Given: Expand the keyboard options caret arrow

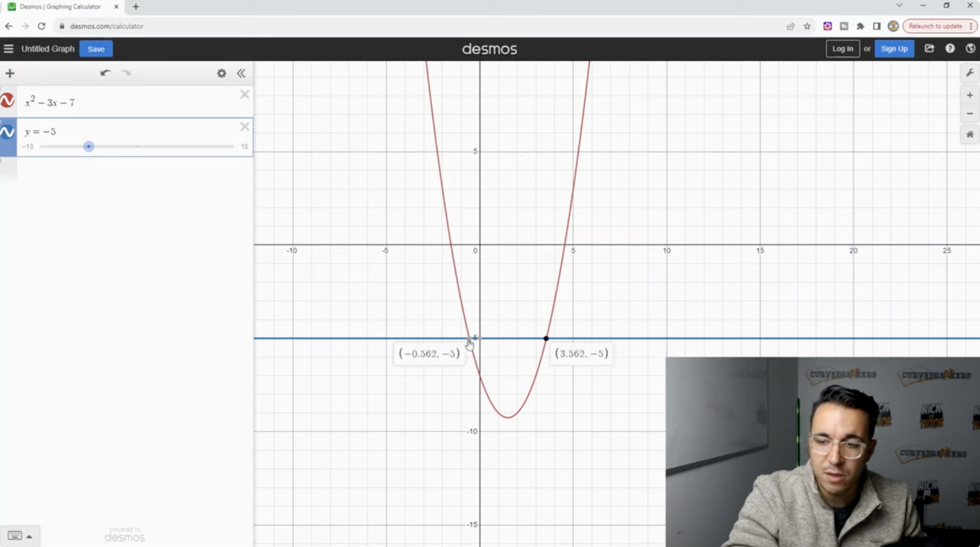Looking at the screenshot, I should (29, 536).
